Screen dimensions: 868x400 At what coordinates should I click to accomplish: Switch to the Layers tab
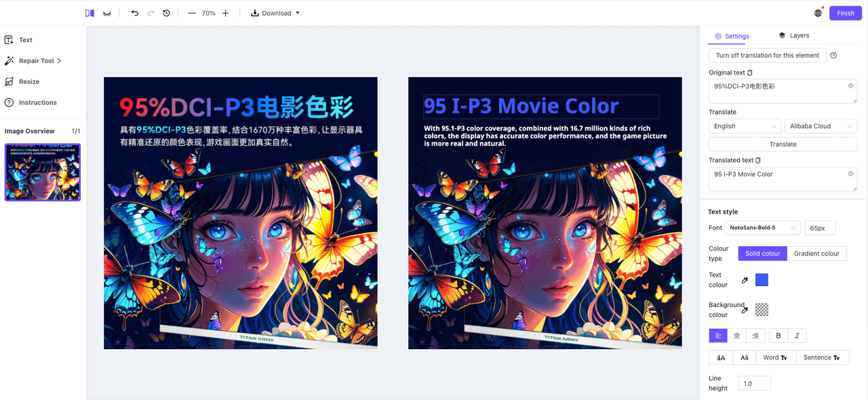coord(794,35)
